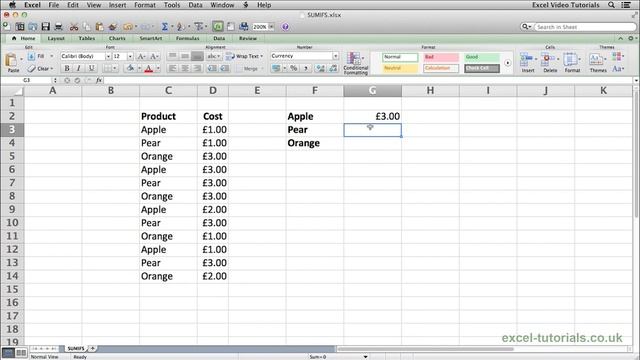Increase font size with the A up icon

click(141, 56)
